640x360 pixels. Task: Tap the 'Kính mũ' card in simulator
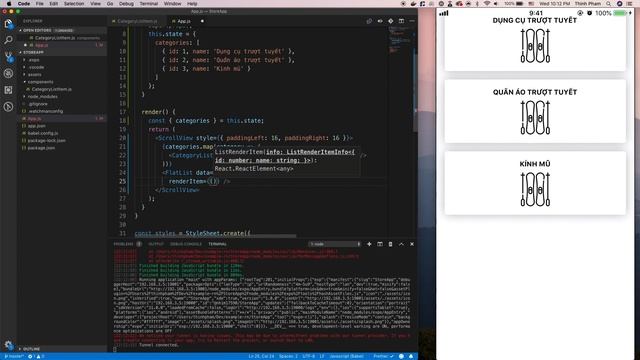tap(535, 183)
